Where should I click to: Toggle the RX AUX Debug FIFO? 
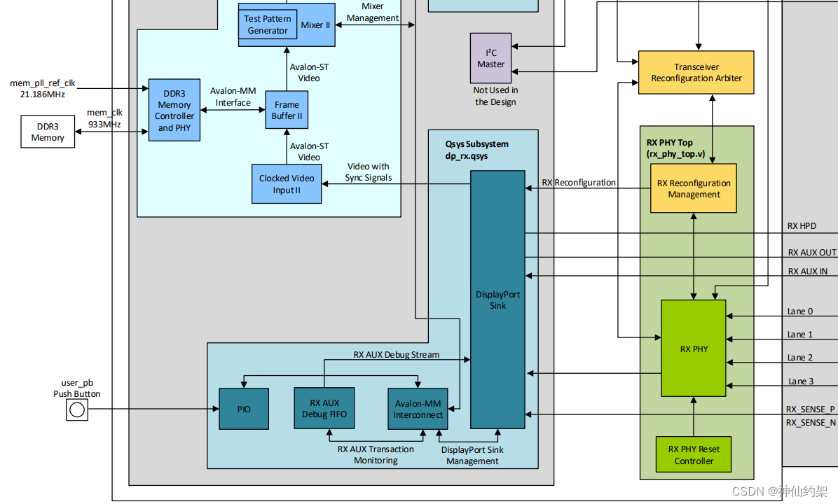click(x=324, y=408)
